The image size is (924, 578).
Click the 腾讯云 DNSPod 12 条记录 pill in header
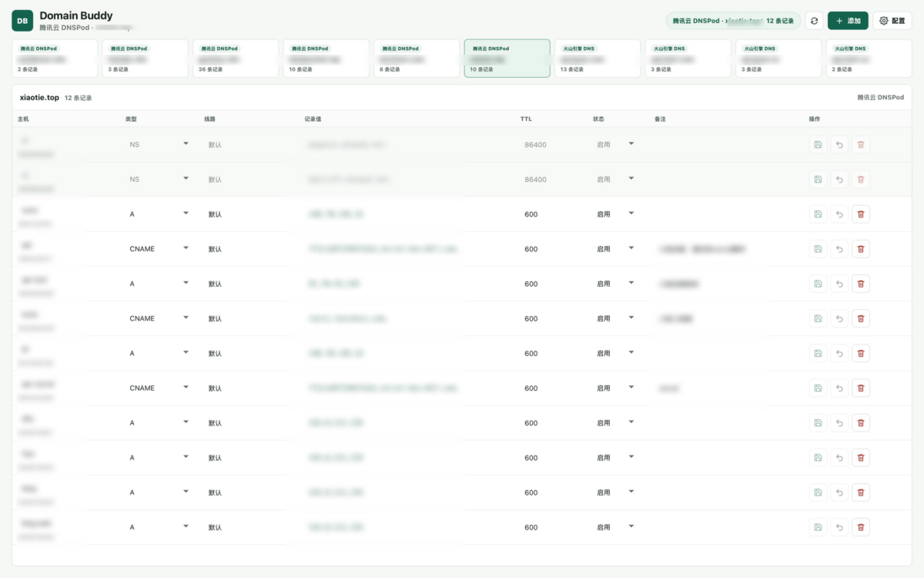click(733, 21)
